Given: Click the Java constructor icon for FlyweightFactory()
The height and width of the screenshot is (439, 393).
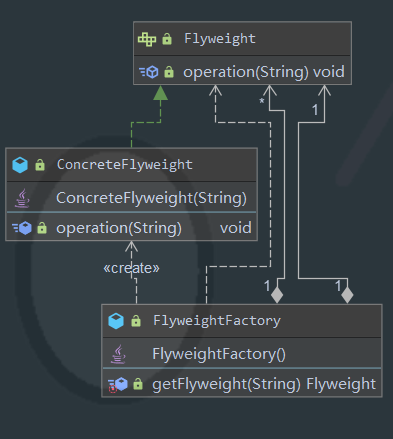Looking at the screenshot, I should [x=118, y=354].
